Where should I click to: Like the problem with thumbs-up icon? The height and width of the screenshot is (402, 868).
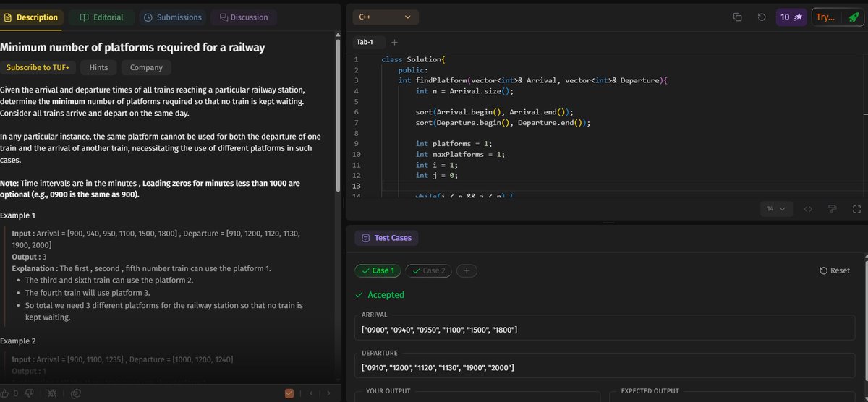(7, 393)
